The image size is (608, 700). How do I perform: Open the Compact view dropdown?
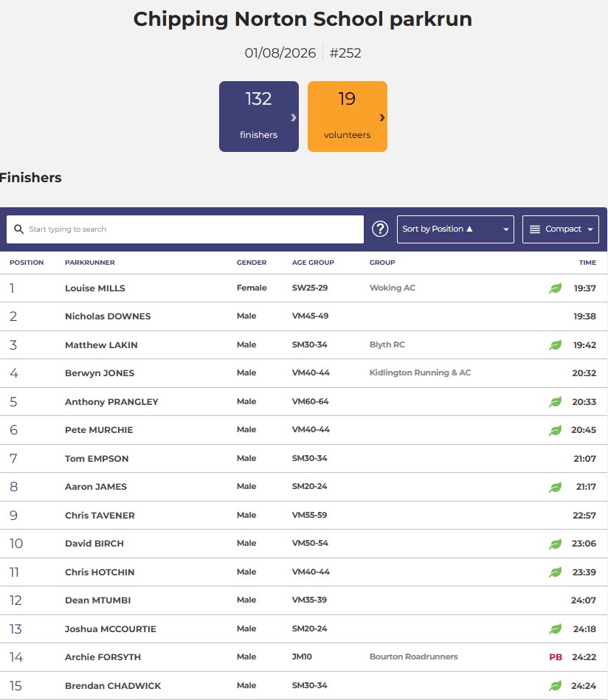[561, 229]
